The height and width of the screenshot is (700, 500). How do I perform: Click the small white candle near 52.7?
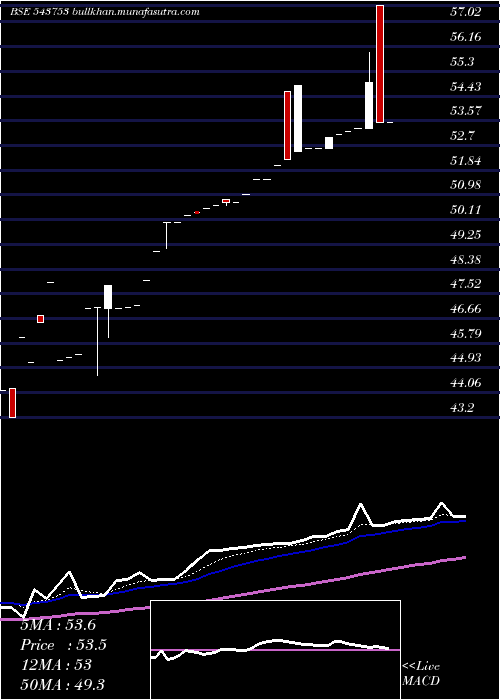coord(329,143)
